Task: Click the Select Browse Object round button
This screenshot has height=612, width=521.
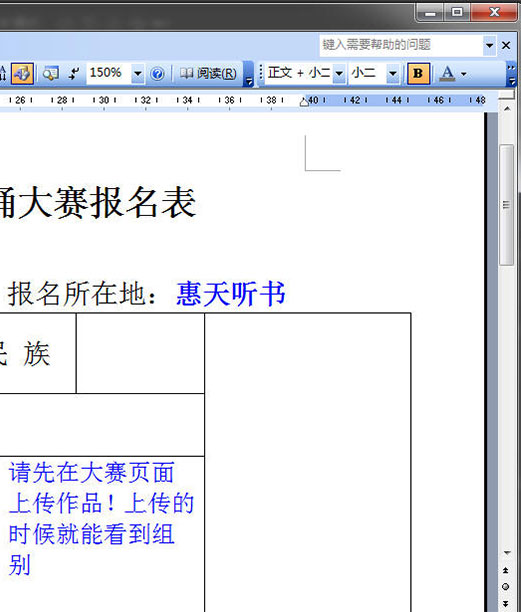Action: (x=506, y=587)
